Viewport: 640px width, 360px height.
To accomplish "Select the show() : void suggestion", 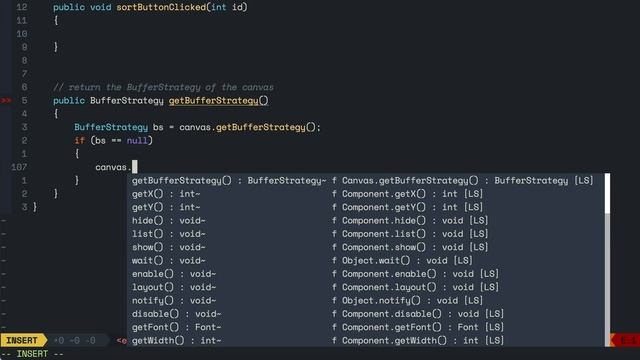I will (366, 247).
